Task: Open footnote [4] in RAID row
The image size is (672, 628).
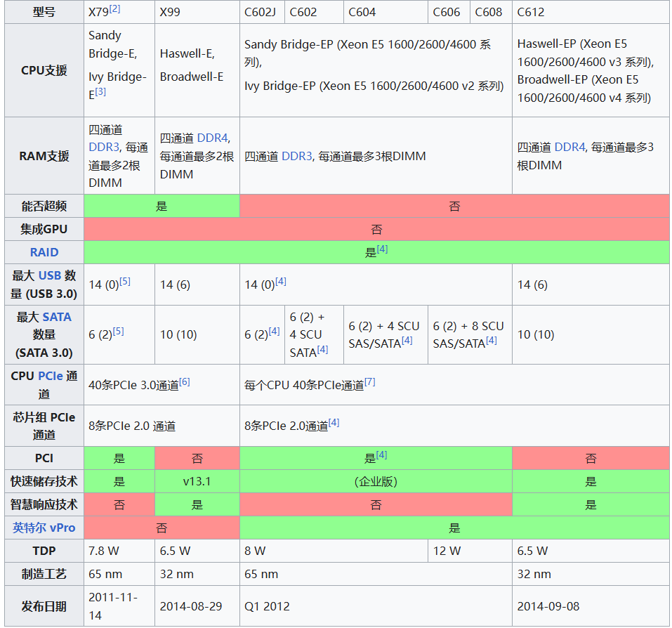Action: point(382,249)
